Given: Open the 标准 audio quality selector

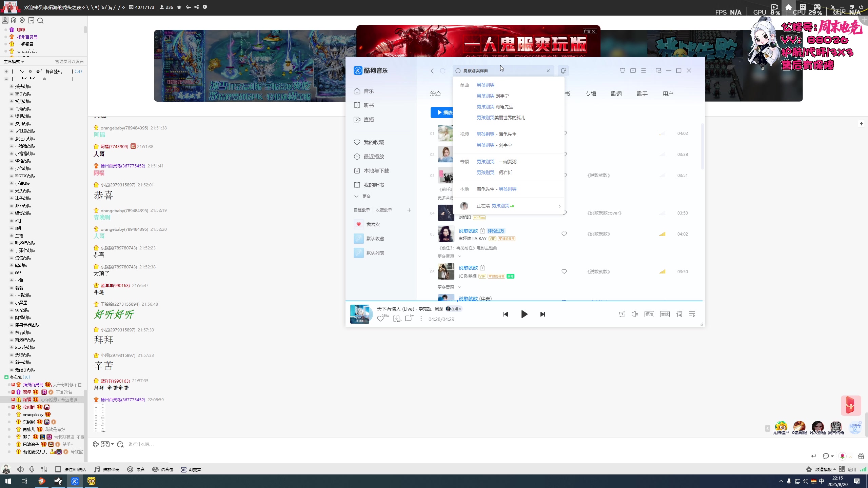Looking at the screenshot, I should coord(649,314).
